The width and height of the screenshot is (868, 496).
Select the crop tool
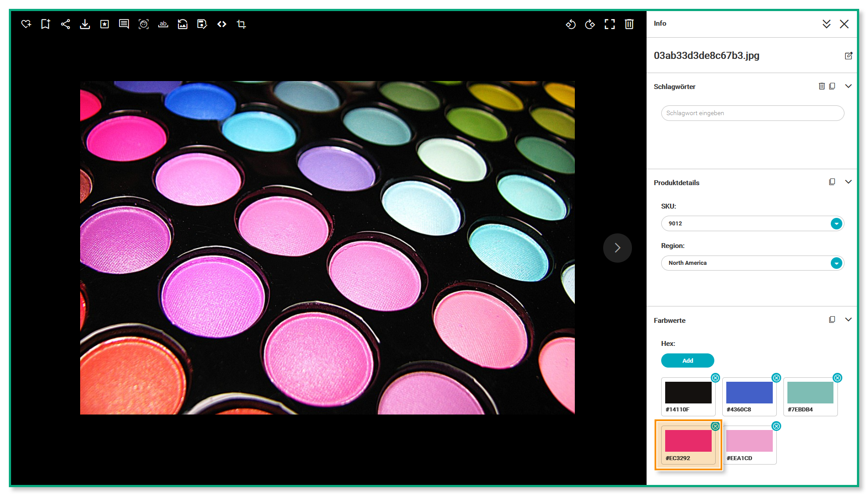[x=241, y=24]
